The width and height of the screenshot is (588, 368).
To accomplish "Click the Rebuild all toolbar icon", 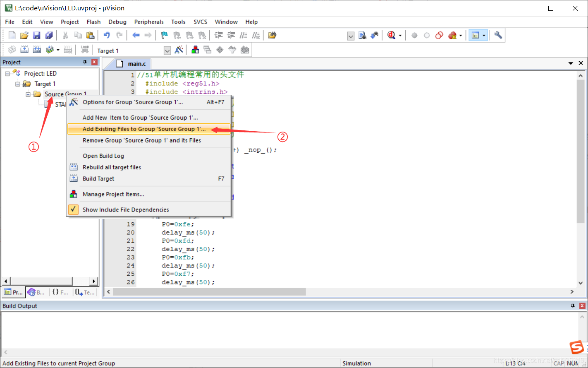I will tap(37, 50).
